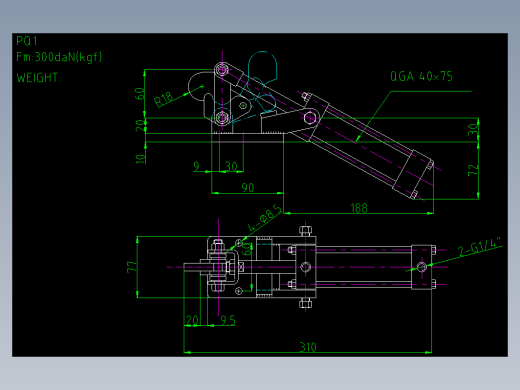Click the "PQ1" title text

[27, 41]
